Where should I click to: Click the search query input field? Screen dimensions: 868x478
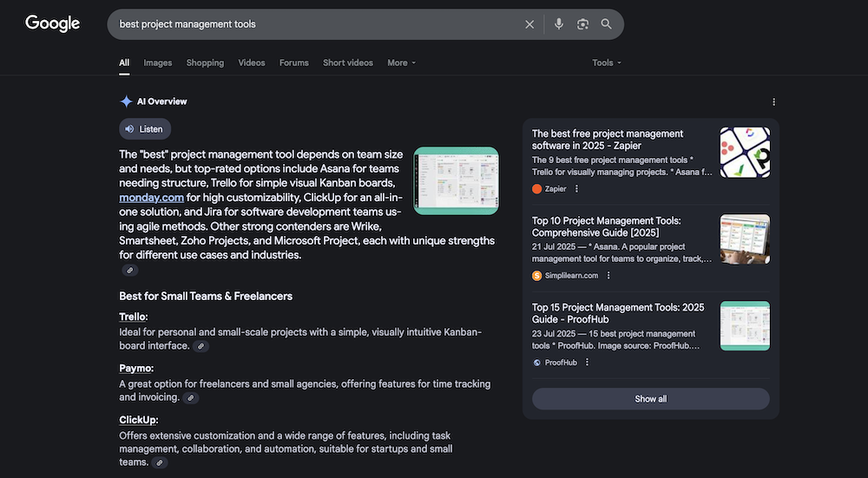point(312,24)
